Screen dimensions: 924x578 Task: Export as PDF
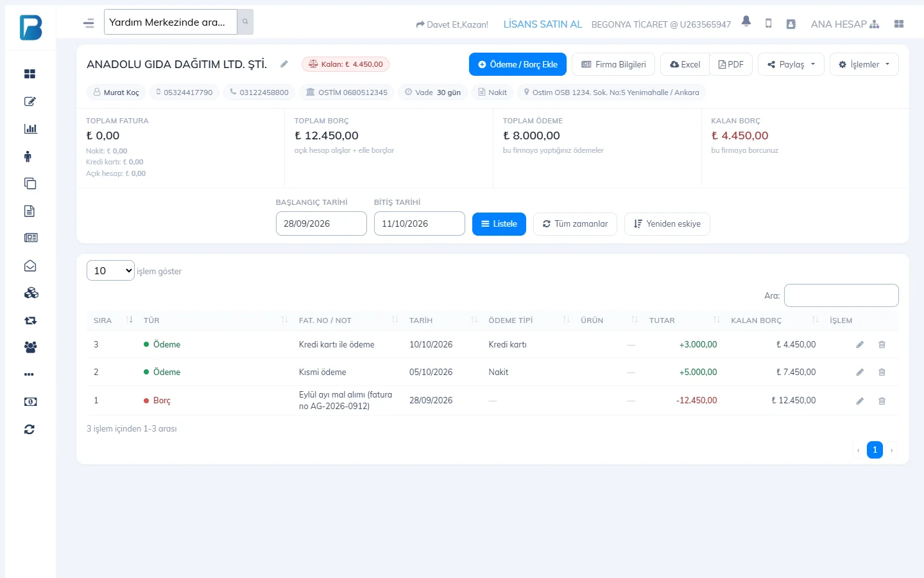(731, 64)
